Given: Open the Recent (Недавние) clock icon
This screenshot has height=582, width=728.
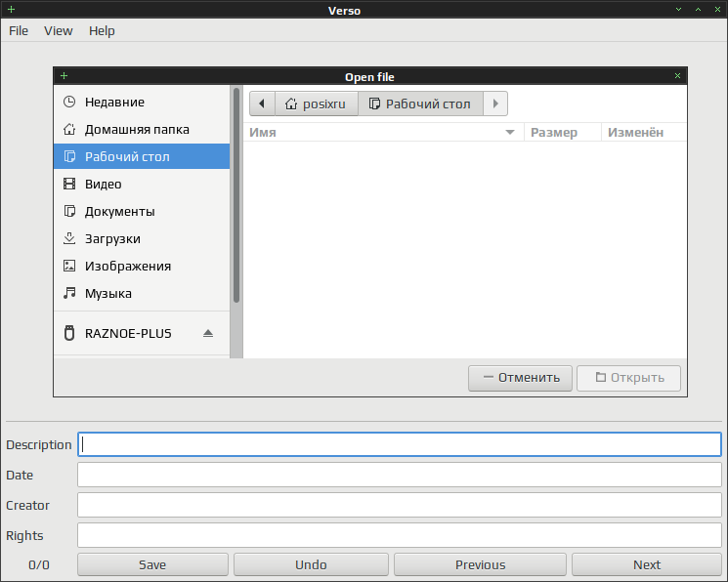Looking at the screenshot, I should click(x=69, y=102).
